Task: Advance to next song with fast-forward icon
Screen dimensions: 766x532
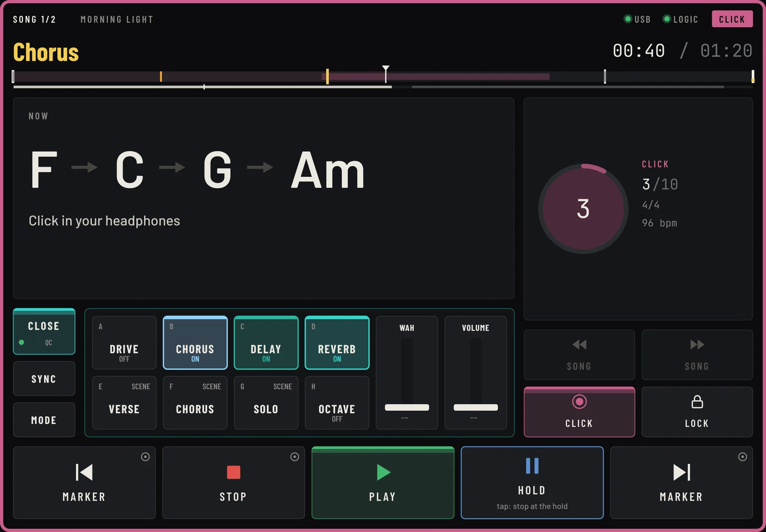Action: (697, 355)
